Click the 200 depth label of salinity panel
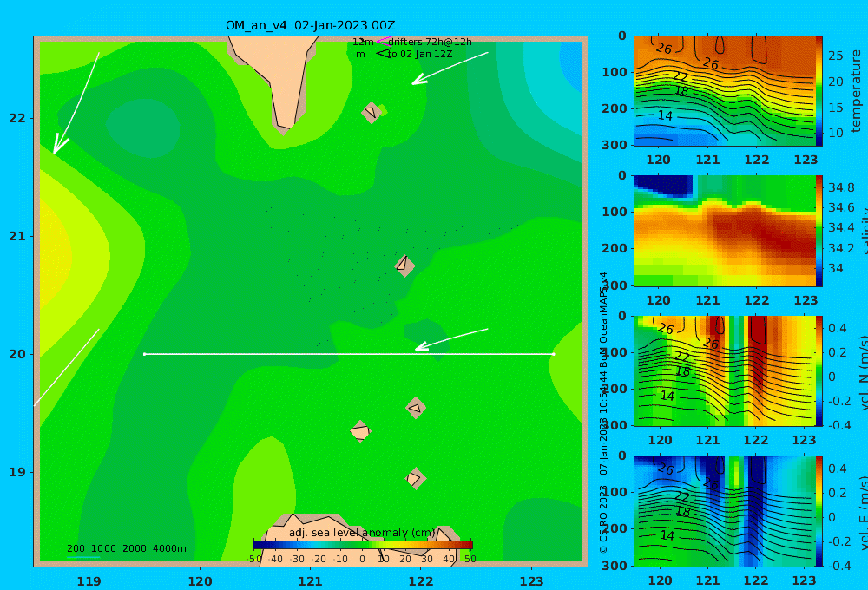 [x=615, y=248]
